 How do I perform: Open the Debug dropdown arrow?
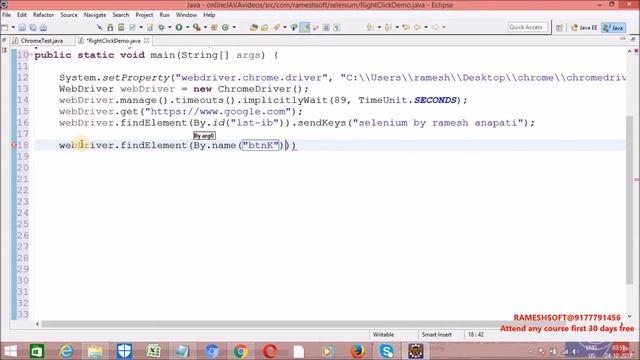click(x=169, y=27)
